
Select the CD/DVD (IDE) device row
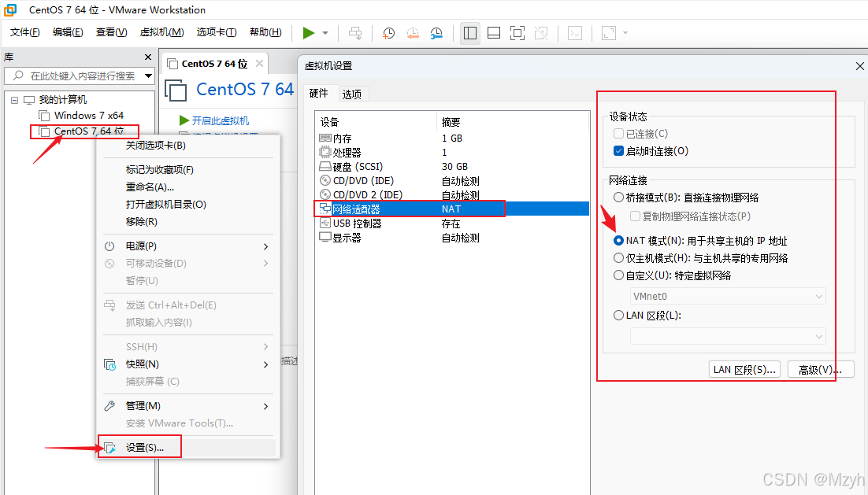pos(452,181)
